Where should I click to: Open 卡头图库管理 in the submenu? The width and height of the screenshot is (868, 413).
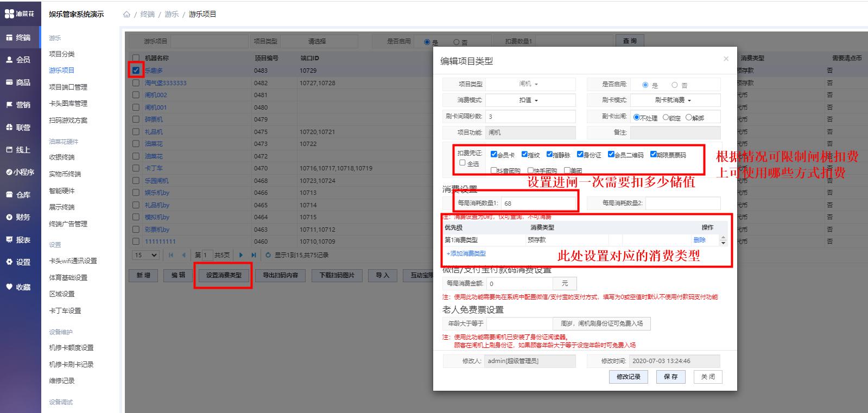coord(68,103)
